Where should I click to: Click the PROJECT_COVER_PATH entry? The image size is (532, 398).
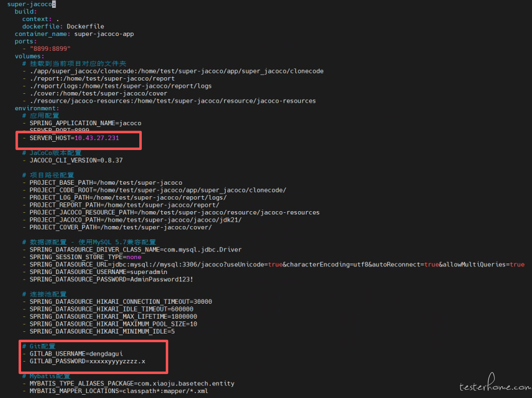[x=120, y=227]
